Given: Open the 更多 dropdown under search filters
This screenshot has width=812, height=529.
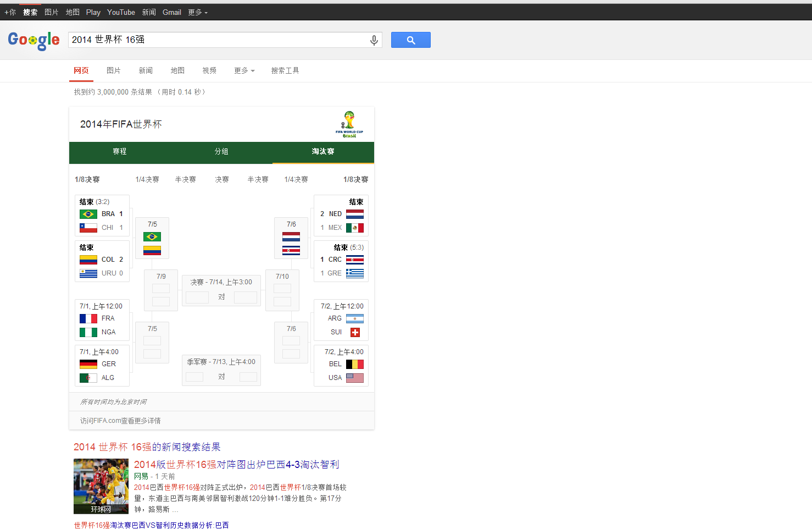Looking at the screenshot, I should (x=244, y=70).
